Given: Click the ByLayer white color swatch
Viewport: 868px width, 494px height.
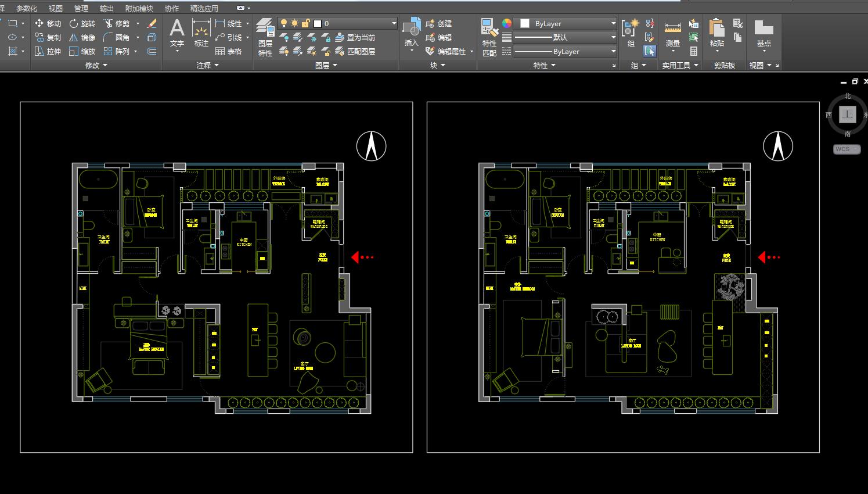Looking at the screenshot, I should pos(525,23).
